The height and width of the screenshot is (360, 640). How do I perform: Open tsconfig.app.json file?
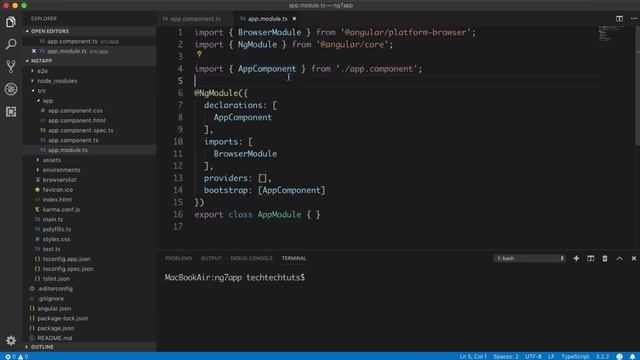[x=67, y=259]
